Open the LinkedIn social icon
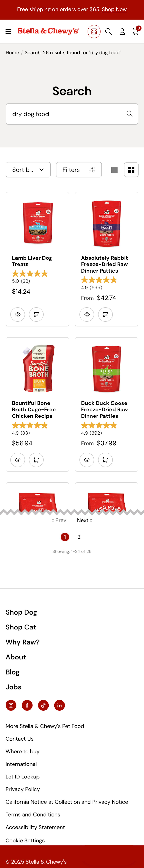Viewport: 144px width, 868px height. point(60,705)
